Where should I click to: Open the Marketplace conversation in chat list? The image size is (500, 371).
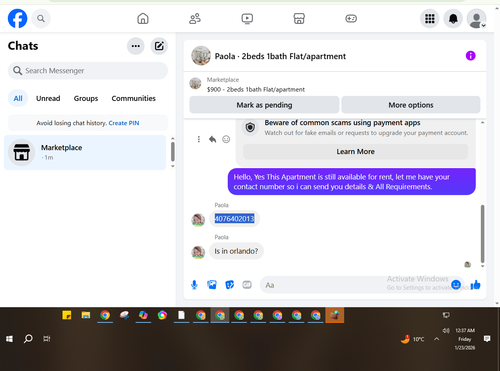pos(85,152)
